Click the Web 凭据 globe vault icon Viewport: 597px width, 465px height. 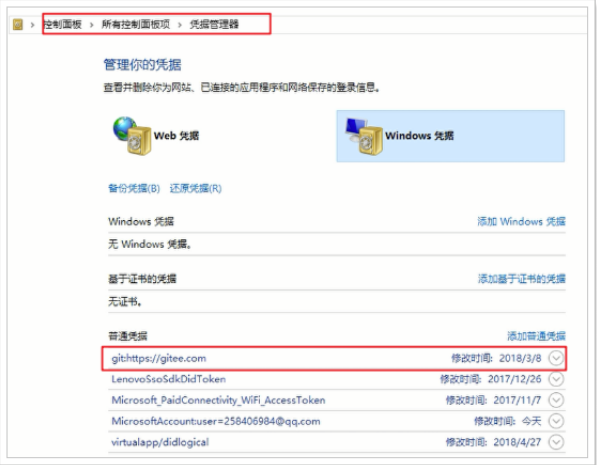132,136
